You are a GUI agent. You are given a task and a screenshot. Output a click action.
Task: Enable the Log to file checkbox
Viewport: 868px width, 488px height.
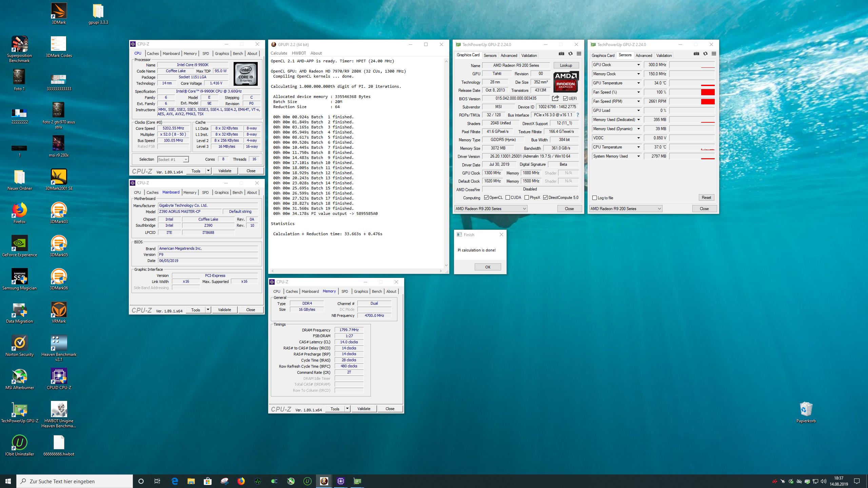click(594, 198)
